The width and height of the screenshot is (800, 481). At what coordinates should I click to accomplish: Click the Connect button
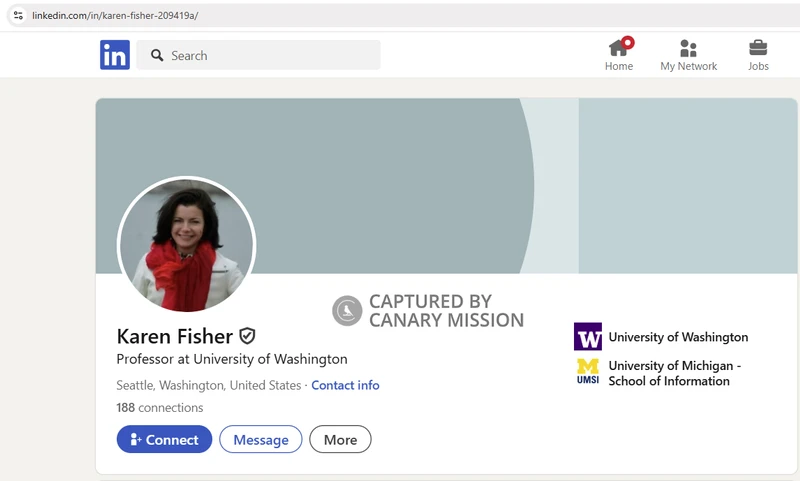coord(164,439)
